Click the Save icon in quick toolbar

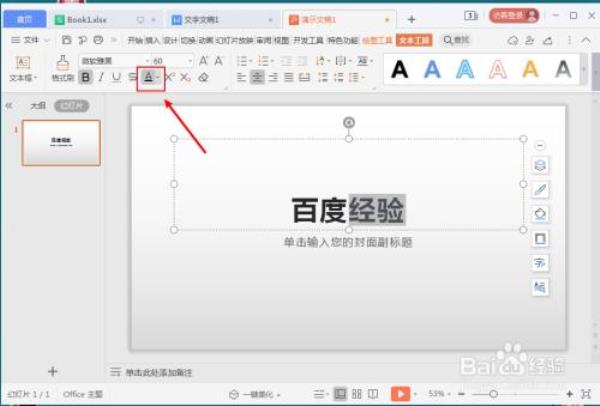click(66, 40)
